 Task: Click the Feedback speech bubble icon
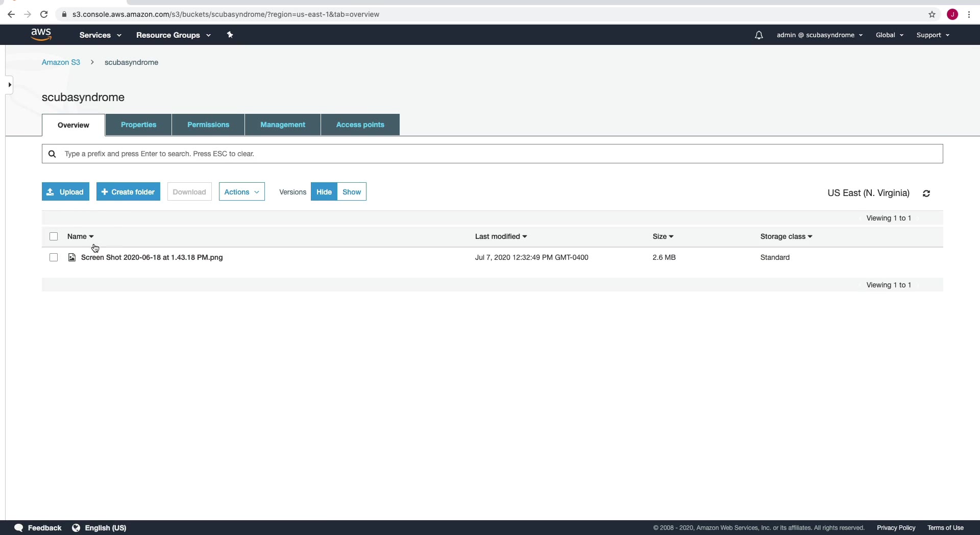[19, 528]
